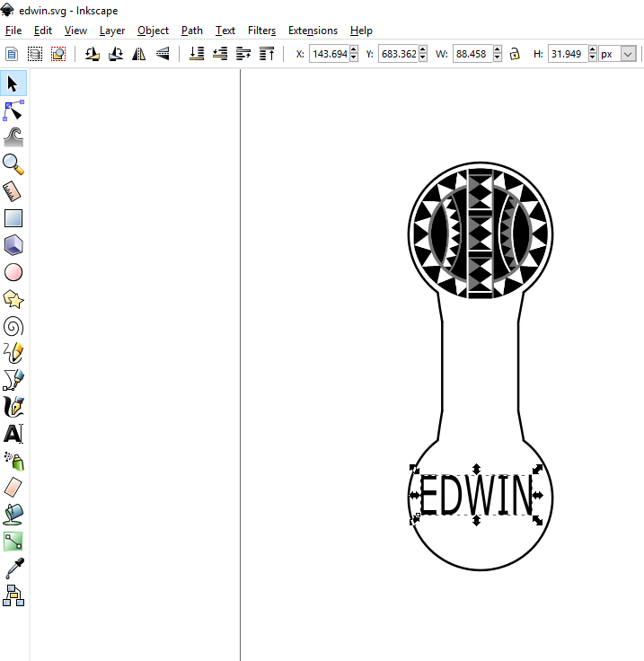The image size is (644, 661).
Task: Choose the Spray tool
Action: pos(13,462)
